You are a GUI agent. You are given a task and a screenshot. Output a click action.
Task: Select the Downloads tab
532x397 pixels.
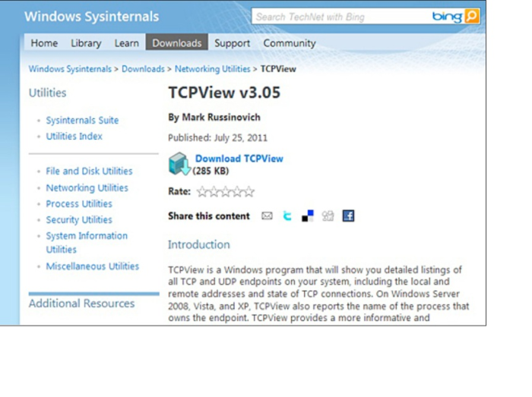click(177, 43)
